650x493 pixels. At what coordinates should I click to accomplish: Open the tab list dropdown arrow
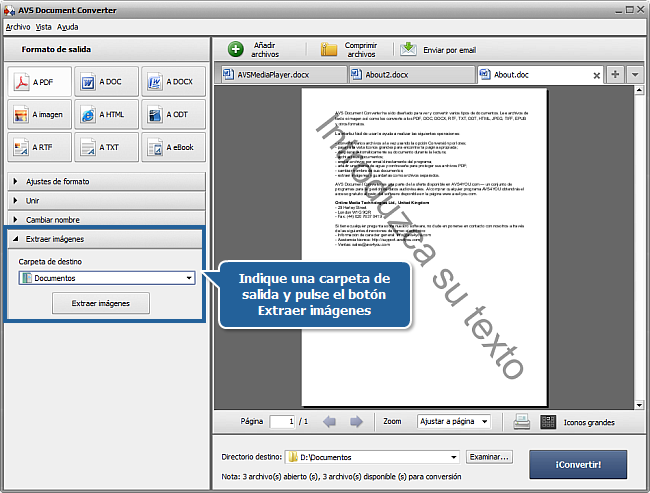tap(635, 75)
